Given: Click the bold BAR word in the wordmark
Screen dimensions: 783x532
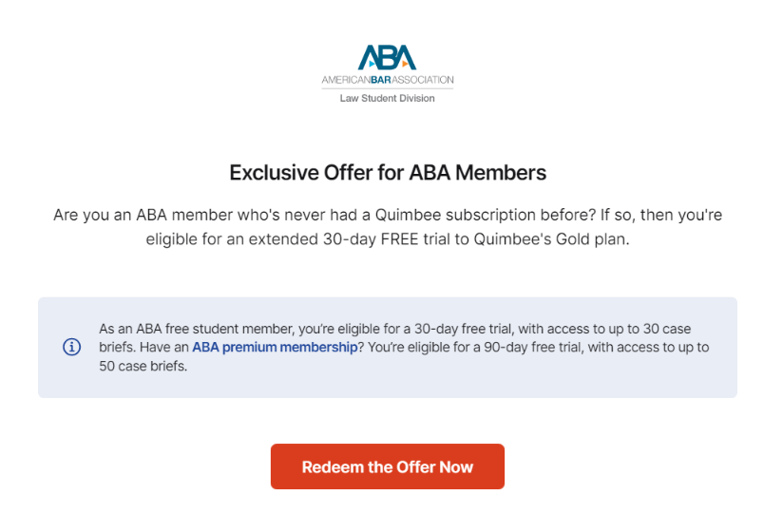Looking at the screenshot, I should coord(381,80).
